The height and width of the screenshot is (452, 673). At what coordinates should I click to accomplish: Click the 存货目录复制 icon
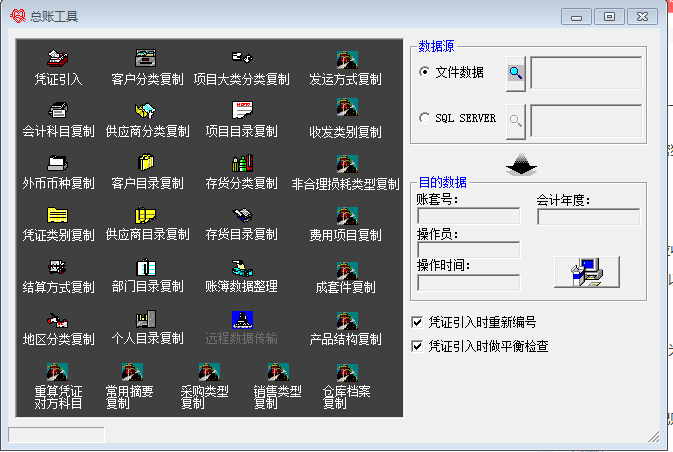click(242, 215)
